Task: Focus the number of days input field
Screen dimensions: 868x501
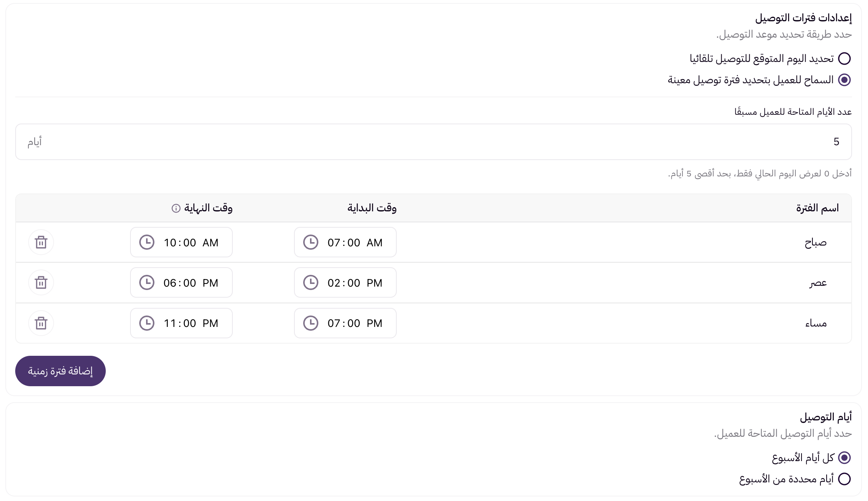Action: tap(433, 142)
